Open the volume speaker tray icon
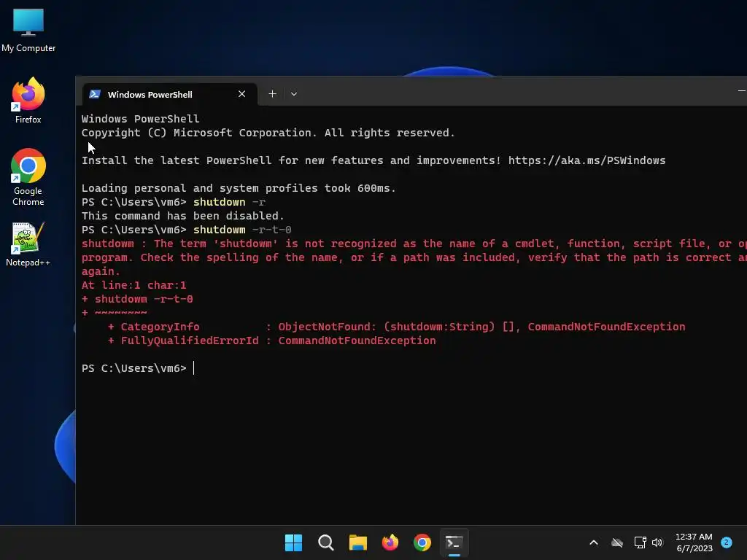Screen dimensions: 747x560 (x=657, y=542)
